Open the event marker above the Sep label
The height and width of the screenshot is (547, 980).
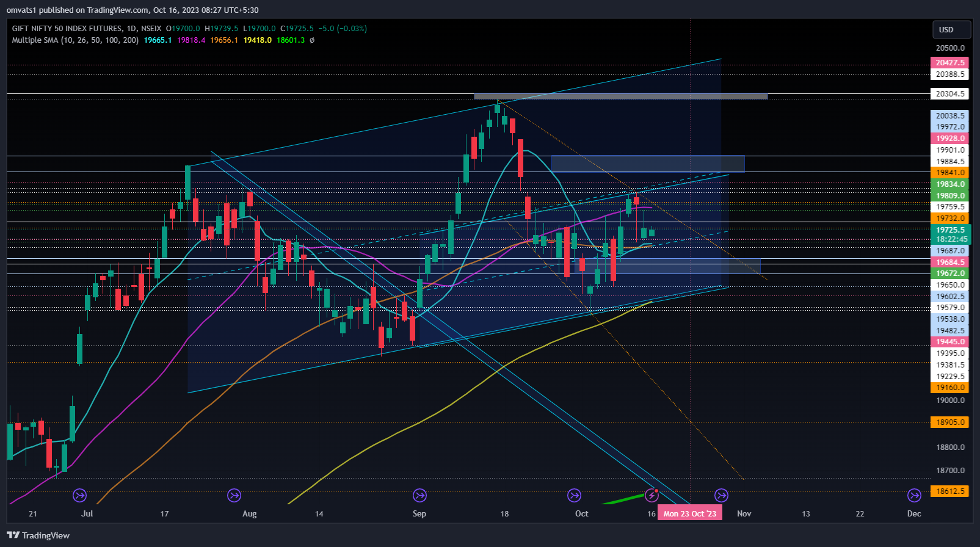click(419, 495)
